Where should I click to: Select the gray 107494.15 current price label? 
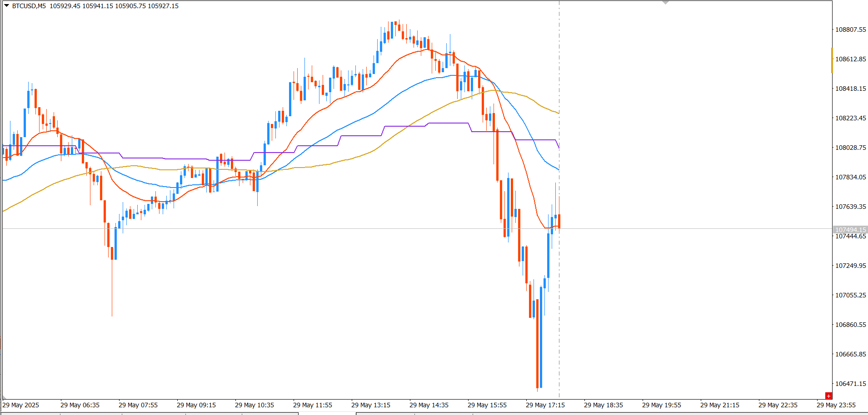coord(850,230)
